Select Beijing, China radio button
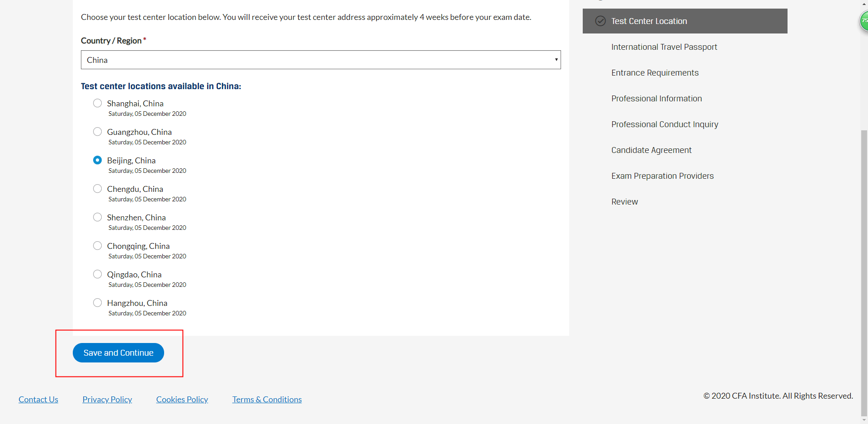The image size is (868, 424). 97,160
